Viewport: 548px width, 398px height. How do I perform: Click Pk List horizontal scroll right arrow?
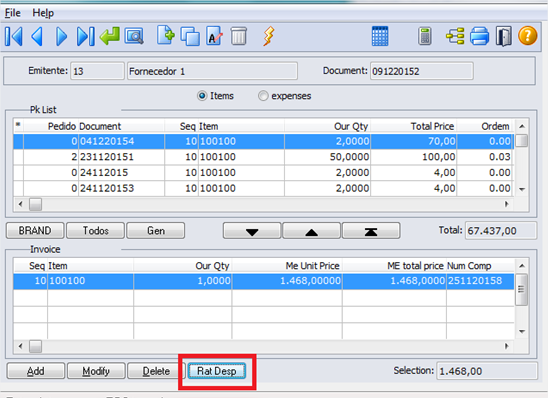[x=506, y=204]
